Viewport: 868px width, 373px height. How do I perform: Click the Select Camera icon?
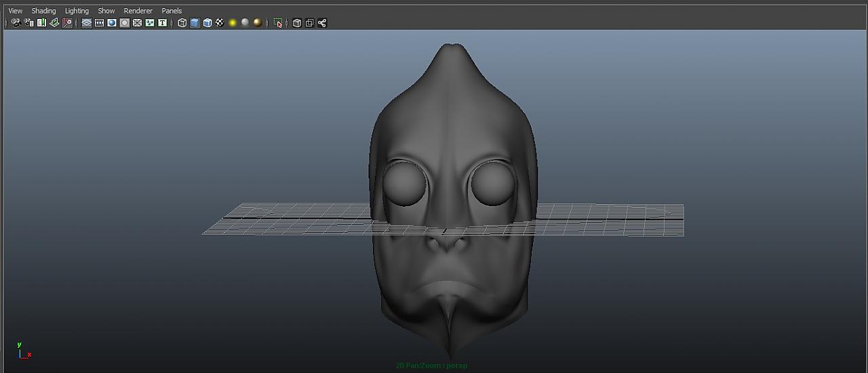click(16, 23)
